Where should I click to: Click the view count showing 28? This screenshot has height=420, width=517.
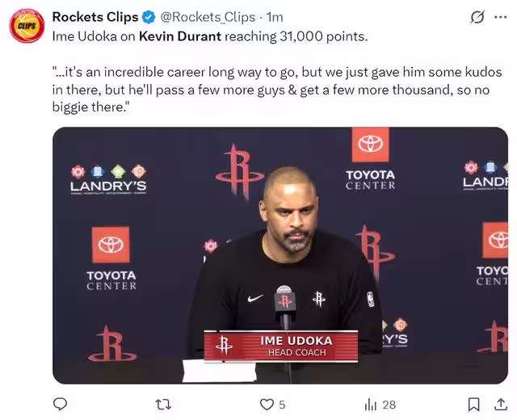(389, 405)
